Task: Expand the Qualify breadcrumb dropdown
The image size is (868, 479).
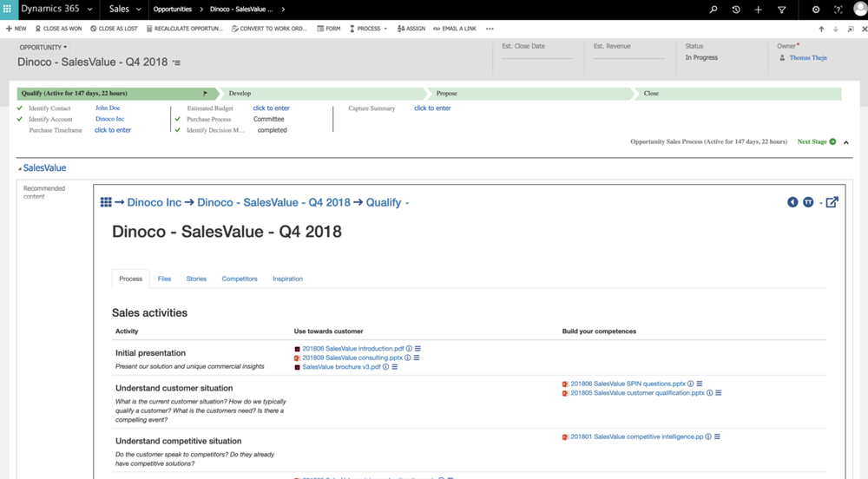Action: [x=407, y=204]
